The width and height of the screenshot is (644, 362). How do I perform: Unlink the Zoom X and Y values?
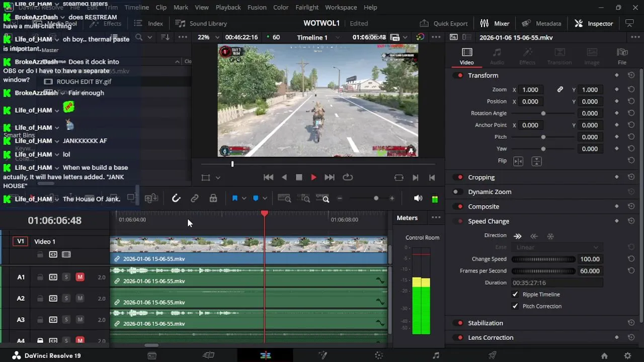tap(560, 89)
